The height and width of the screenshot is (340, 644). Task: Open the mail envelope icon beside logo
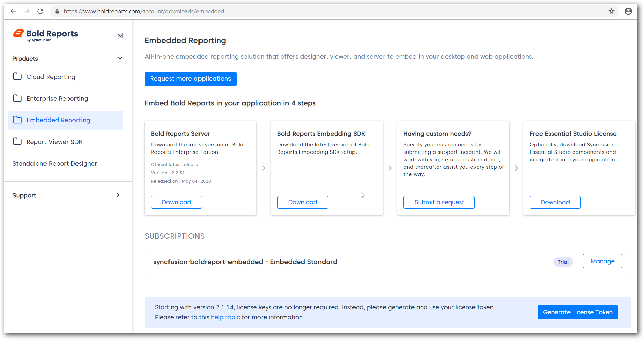(120, 36)
